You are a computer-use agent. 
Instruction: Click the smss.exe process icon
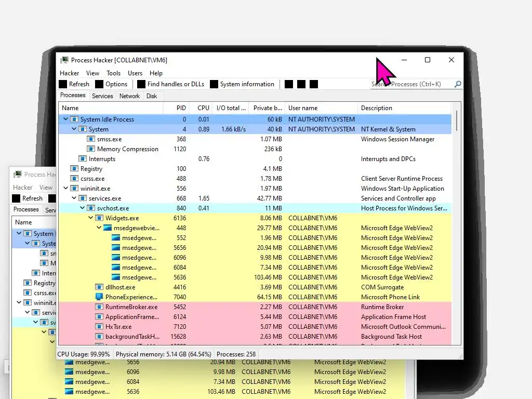click(90, 139)
